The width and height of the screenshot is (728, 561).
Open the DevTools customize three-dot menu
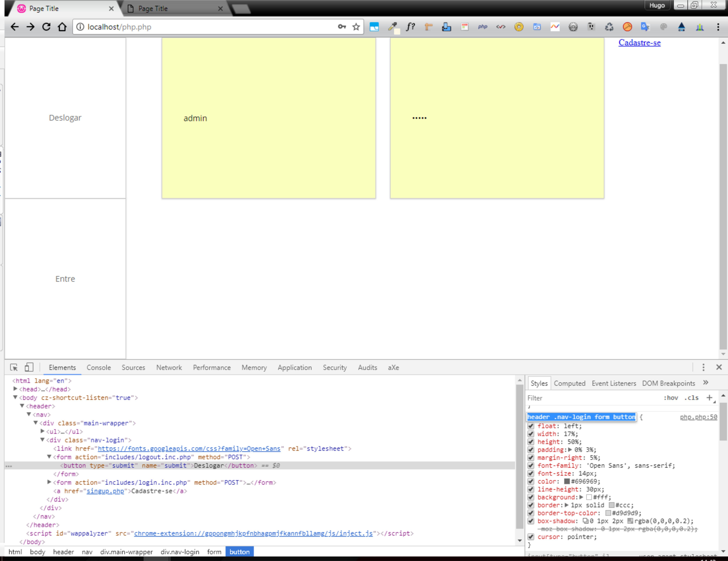703,367
